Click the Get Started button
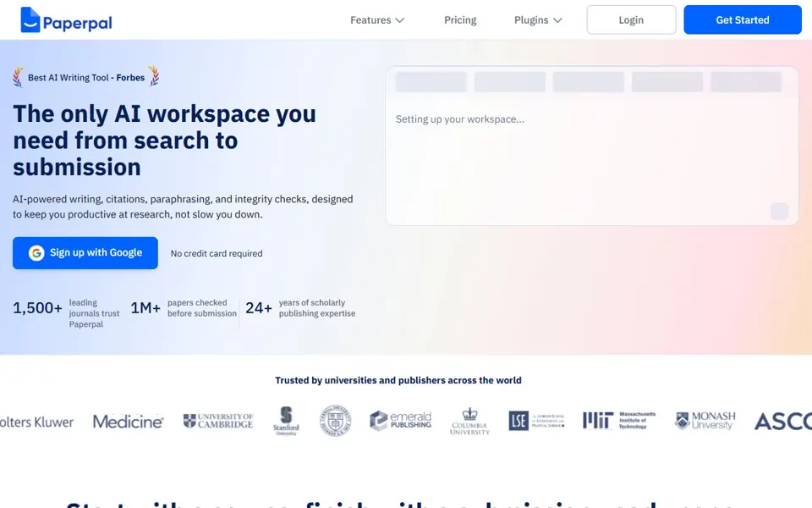This screenshot has width=812, height=508. point(743,19)
